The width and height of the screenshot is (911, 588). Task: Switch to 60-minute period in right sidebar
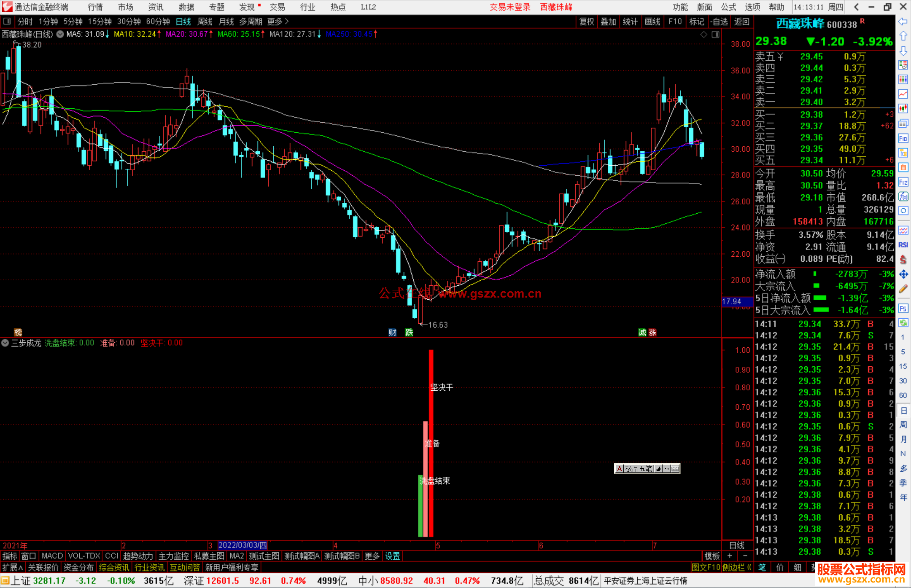pos(903,395)
